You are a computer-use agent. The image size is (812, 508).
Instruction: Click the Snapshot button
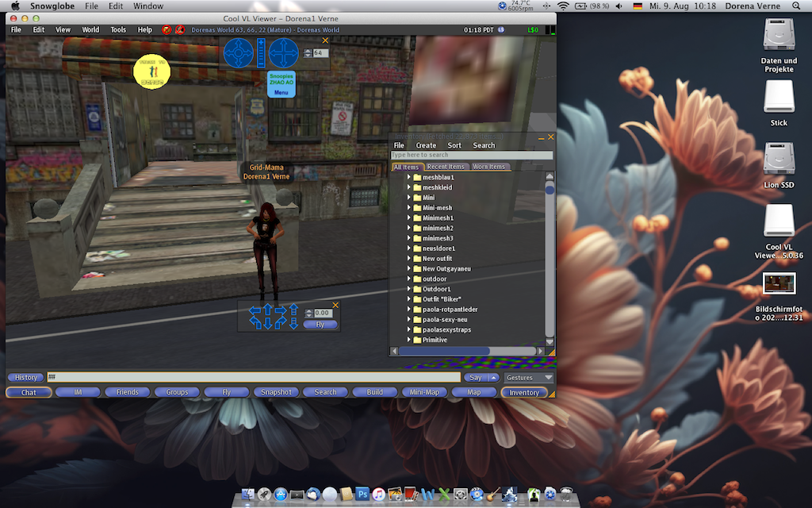point(276,392)
